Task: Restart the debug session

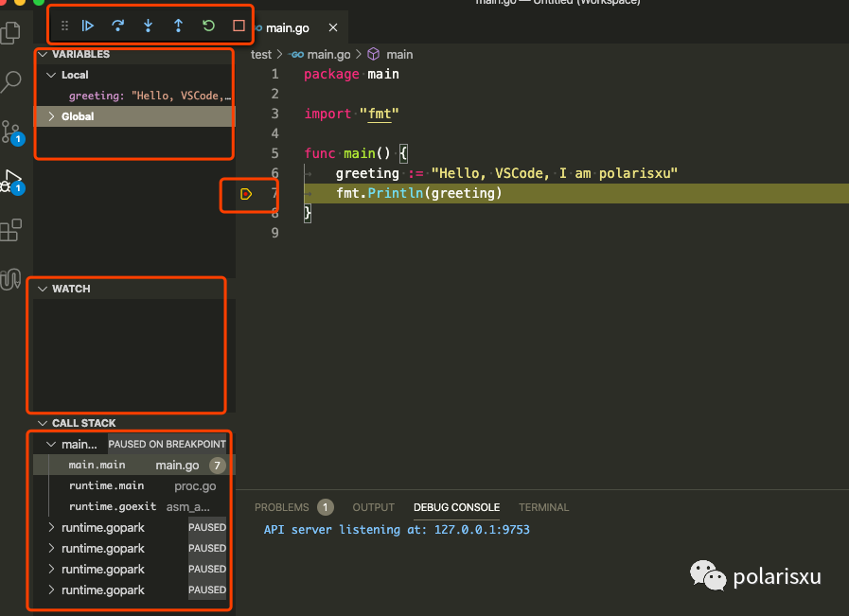Action: (207, 26)
